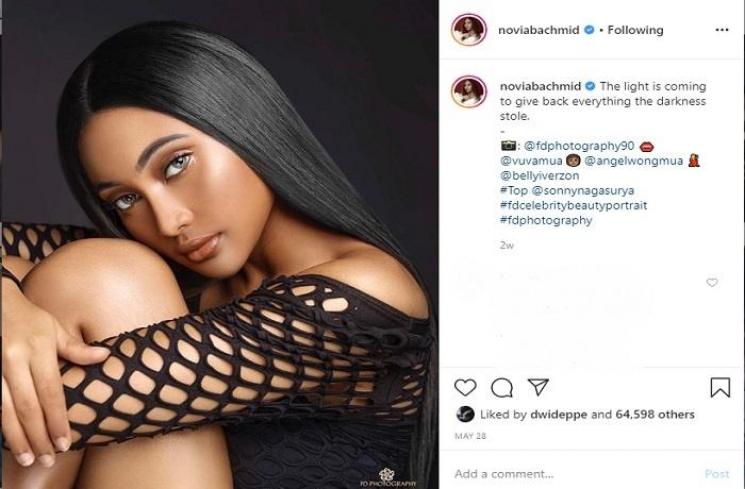Share the post with the paper plane icon

[x=538, y=387]
